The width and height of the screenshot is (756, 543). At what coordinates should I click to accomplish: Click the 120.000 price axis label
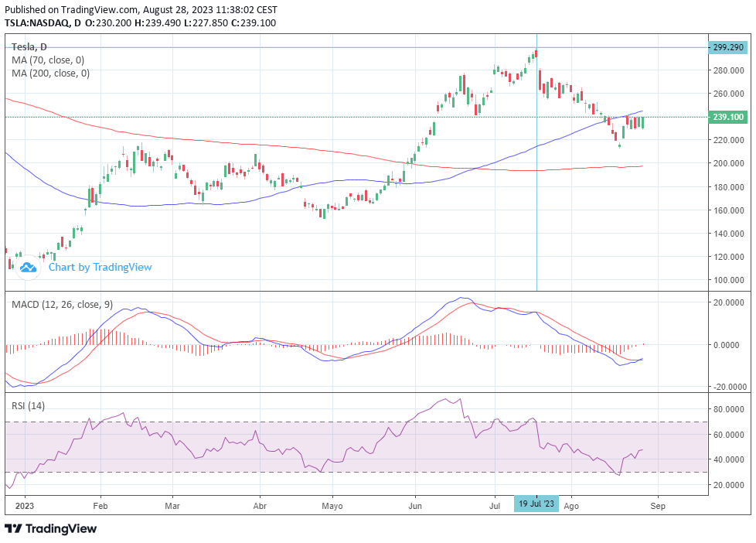tap(728, 257)
